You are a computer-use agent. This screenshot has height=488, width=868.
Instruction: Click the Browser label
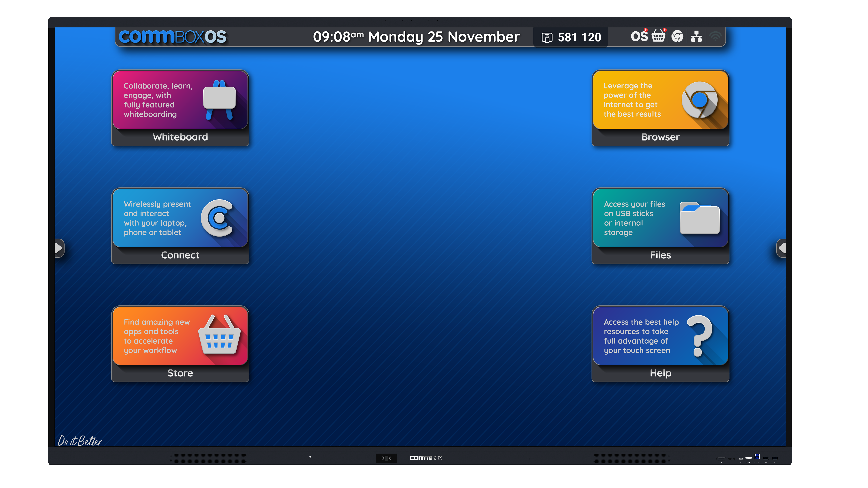click(660, 137)
